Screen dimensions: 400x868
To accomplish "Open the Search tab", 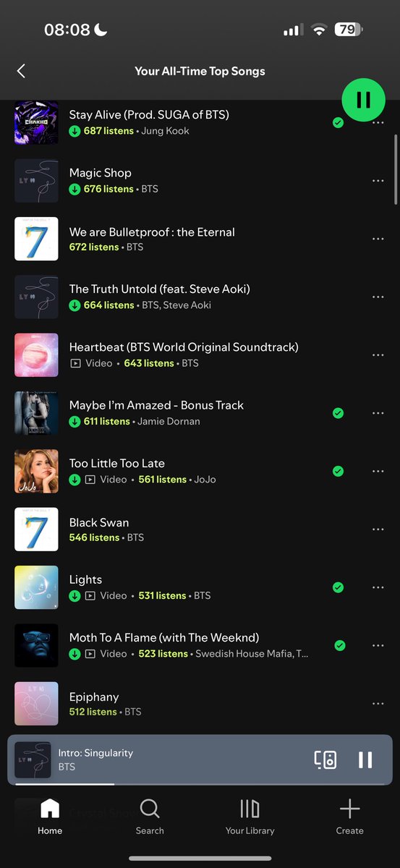I will pos(150,817).
